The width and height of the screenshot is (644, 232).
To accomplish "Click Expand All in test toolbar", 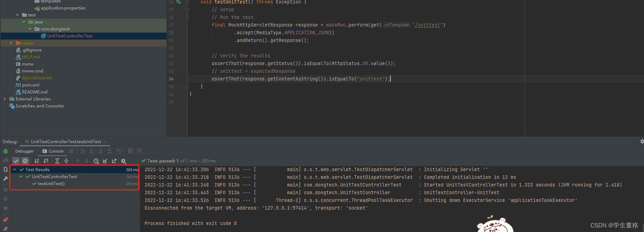I will coord(57,161).
